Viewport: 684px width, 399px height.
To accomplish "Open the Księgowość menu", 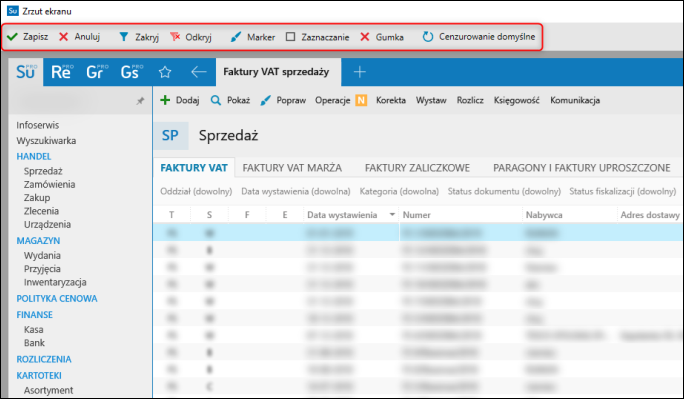I will 516,100.
